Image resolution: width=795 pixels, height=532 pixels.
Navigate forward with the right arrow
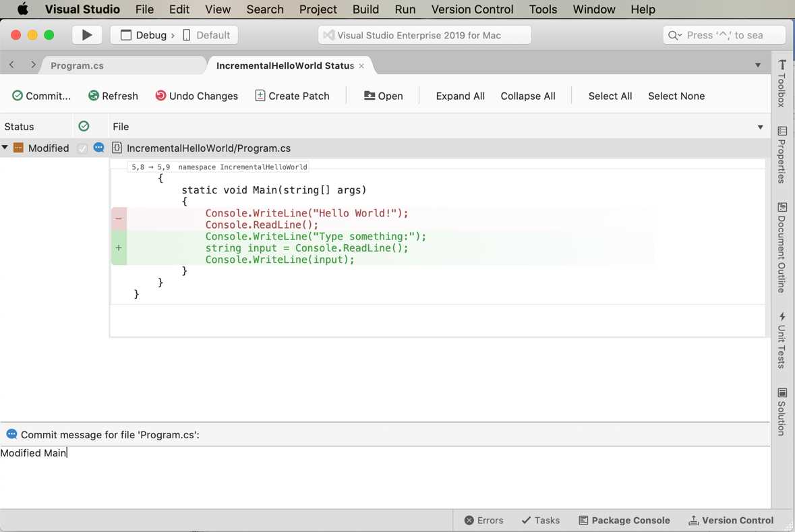(33, 65)
